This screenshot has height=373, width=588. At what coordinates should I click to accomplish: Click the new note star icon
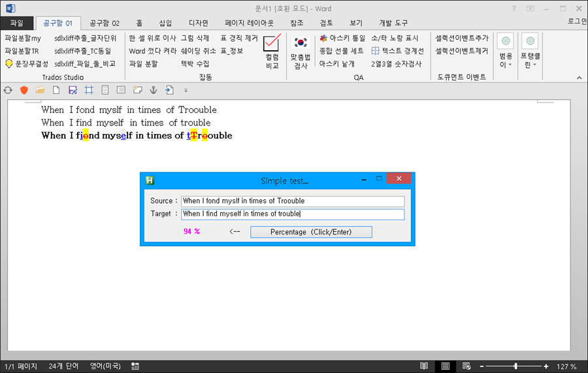[x=138, y=90]
